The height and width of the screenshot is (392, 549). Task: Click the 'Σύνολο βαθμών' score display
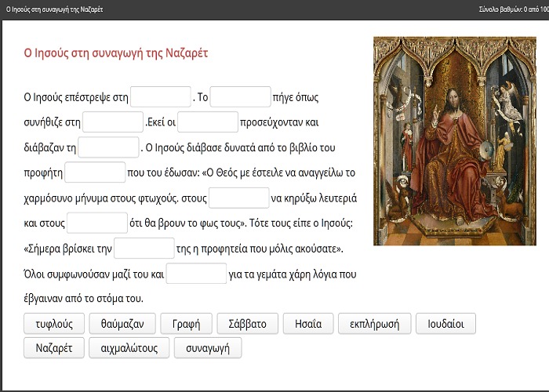pos(514,9)
